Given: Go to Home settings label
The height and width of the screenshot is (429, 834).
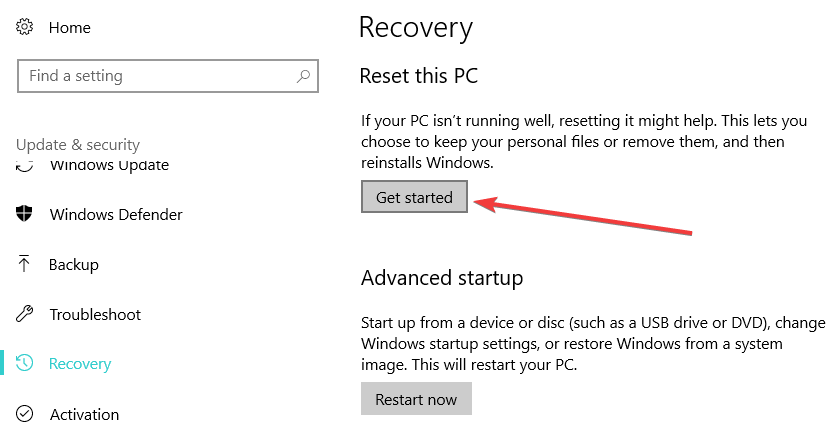Looking at the screenshot, I should coord(70,29).
